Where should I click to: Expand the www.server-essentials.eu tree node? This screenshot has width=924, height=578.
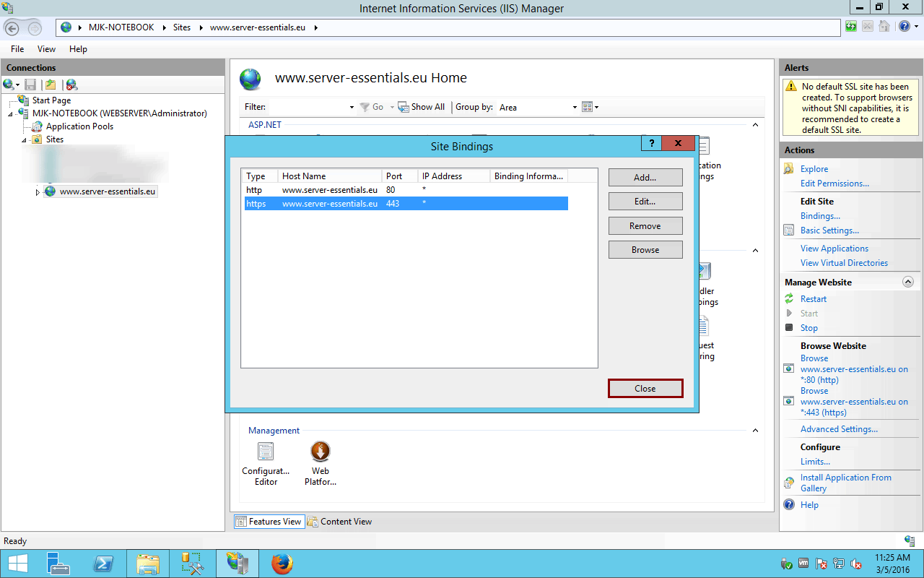click(x=38, y=192)
